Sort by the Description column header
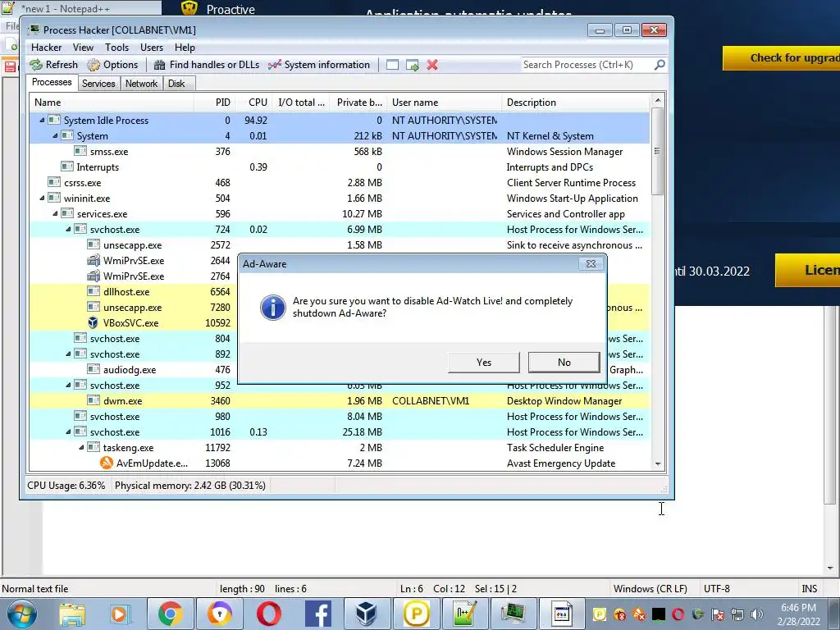 576,103
